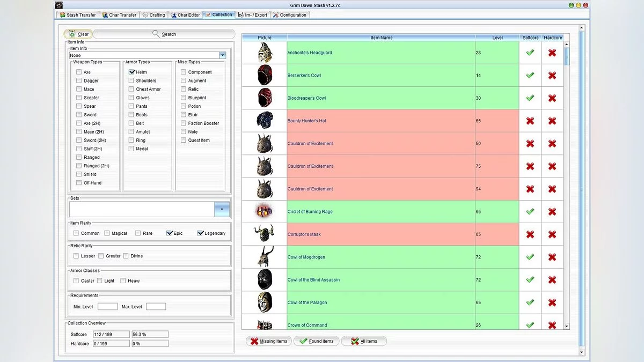Click the Corruptor's Mask horned helmet icon
The width and height of the screenshot is (644, 362).
264,234
